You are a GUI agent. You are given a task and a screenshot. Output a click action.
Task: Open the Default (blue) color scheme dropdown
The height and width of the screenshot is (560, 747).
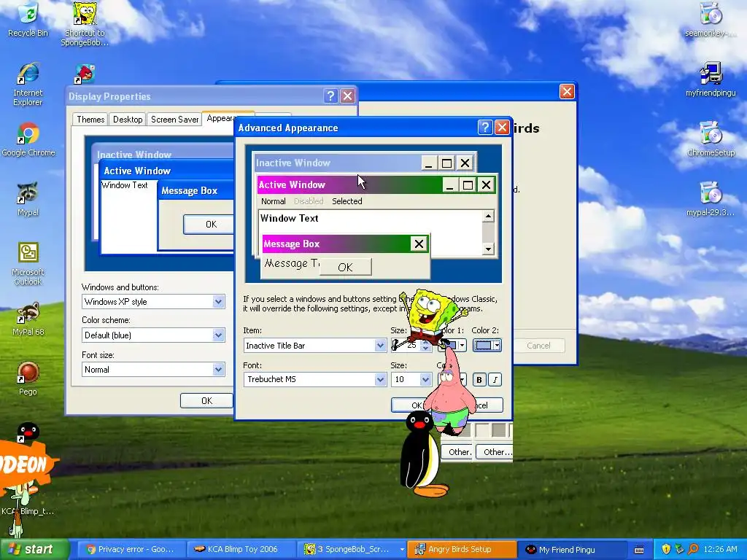pyautogui.click(x=218, y=335)
